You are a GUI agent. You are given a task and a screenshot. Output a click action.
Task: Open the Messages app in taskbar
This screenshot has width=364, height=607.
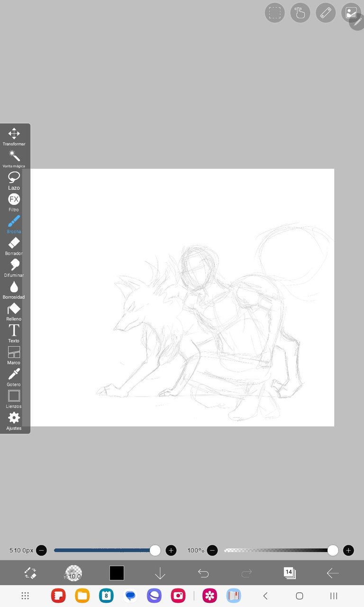tap(130, 596)
